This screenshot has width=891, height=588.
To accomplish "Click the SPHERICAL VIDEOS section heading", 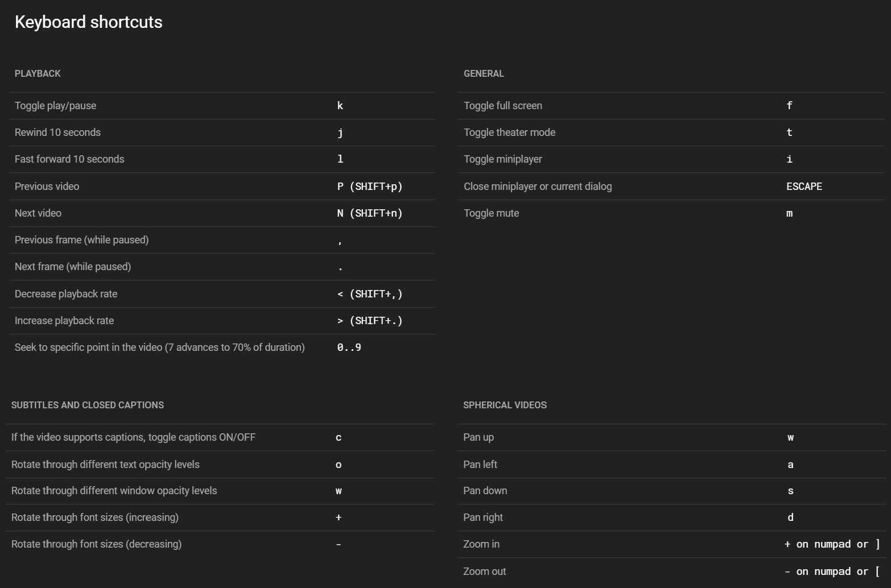I will coord(505,405).
